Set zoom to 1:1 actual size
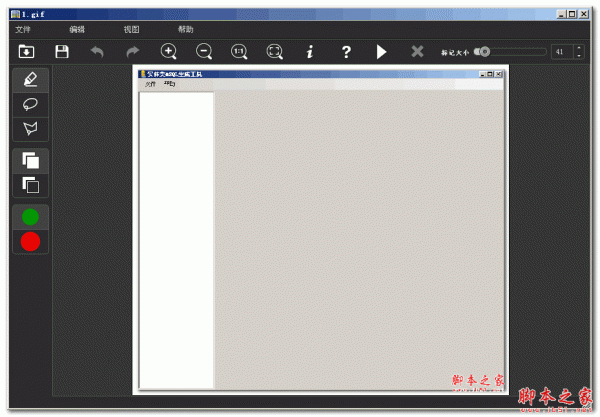This screenshot has height=417, width=600. (x=239, y=51)
